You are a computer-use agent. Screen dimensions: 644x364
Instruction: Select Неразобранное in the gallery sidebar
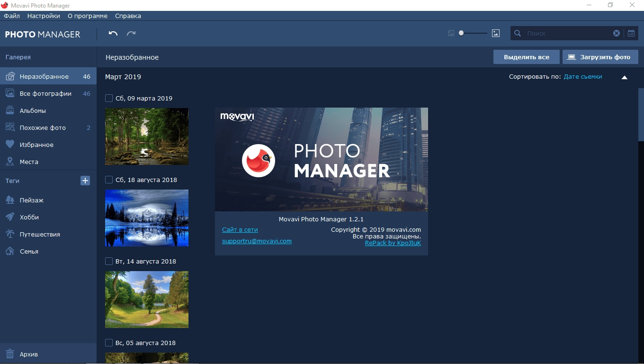point(48,76)
